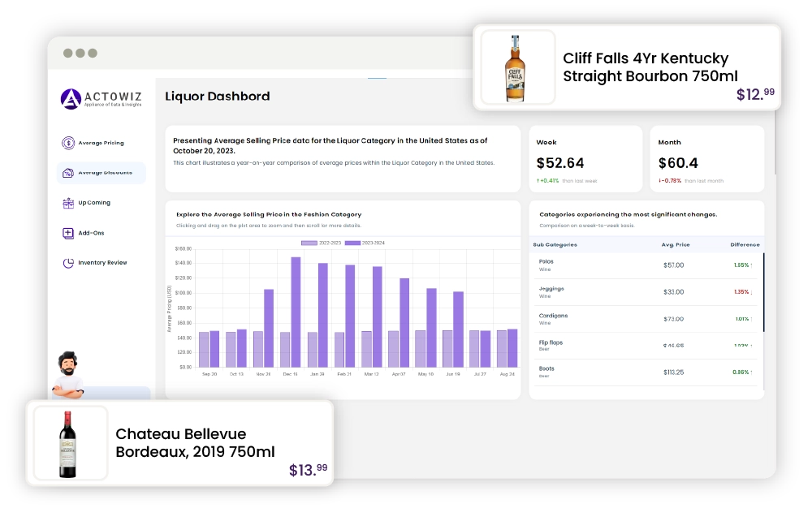Click the $33.00 average price cell
This screenshot has height=521, width=812.
pos(674,292)
